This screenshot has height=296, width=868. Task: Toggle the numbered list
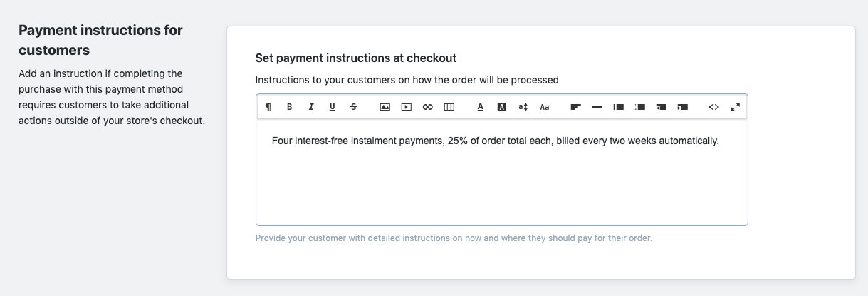640,107
